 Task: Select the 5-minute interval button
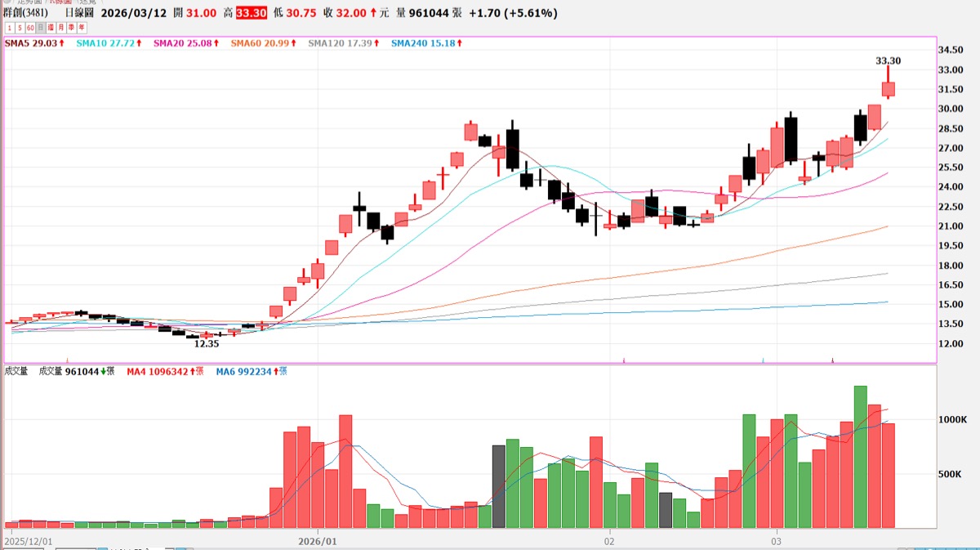coord(20,28)
